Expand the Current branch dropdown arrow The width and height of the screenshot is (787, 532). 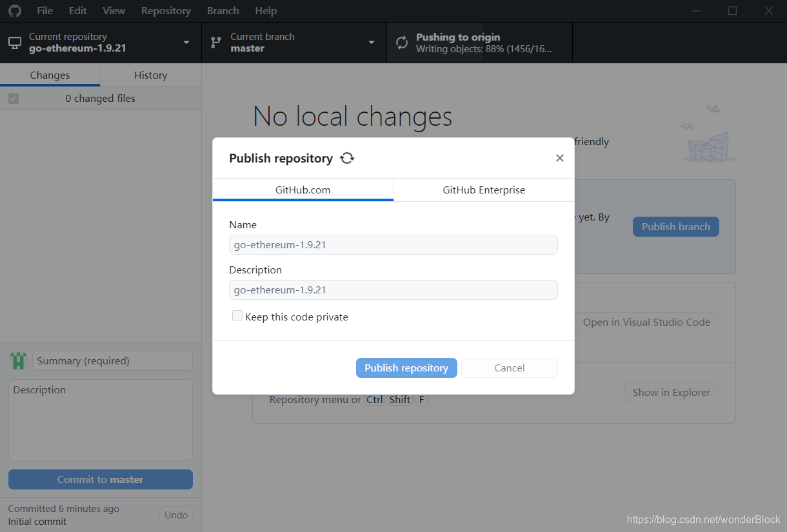point(372,43)
